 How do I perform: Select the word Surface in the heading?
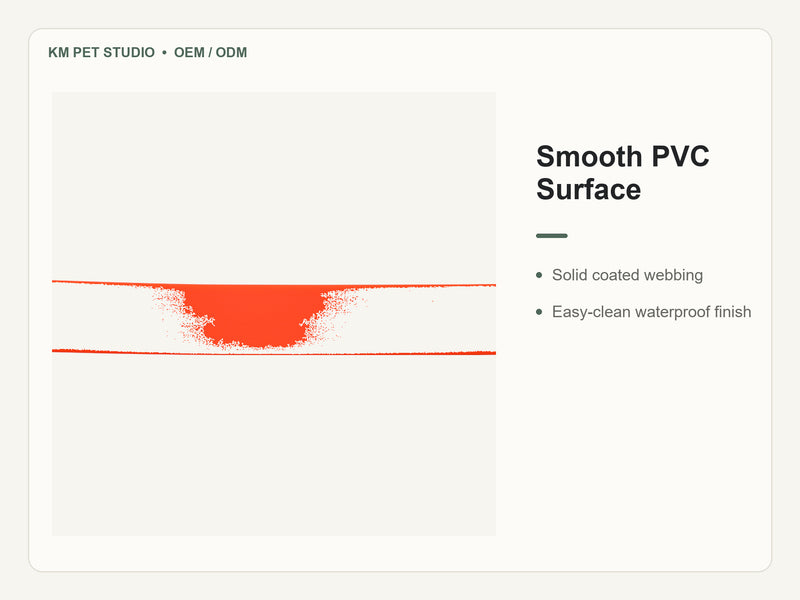click(588, 189)
